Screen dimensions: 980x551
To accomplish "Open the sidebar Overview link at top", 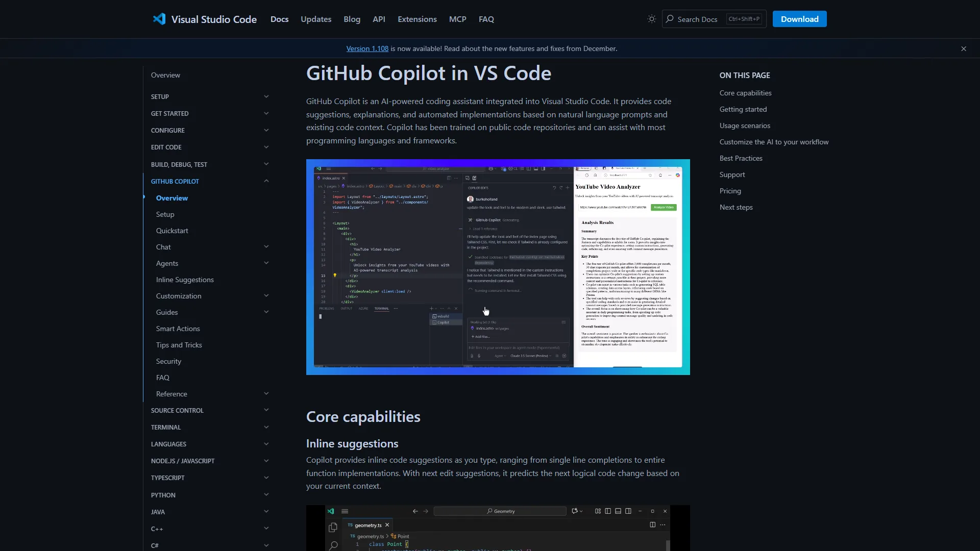I will coord(165,75).
